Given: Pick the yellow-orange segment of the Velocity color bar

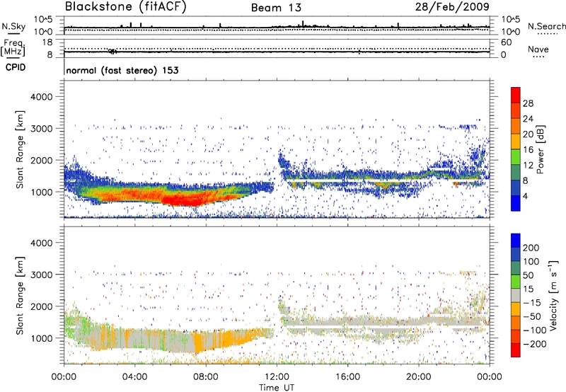Looking at the screenshot, I should tap(516, 309).
